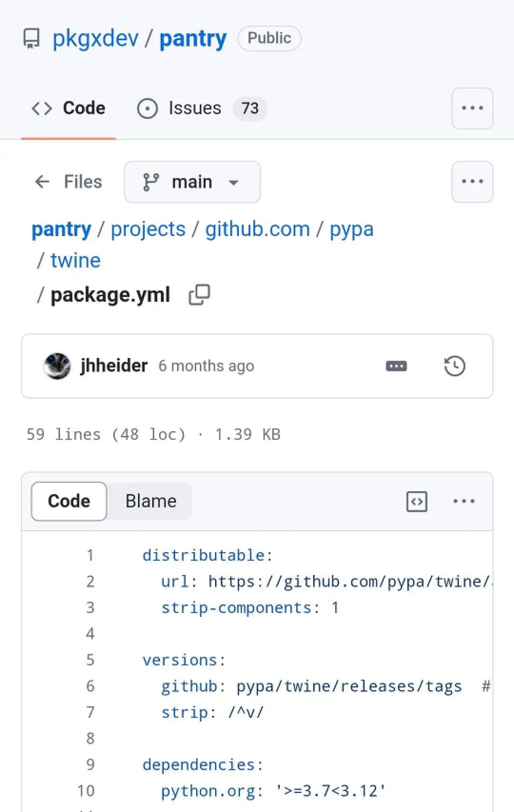Navigate to the twine folder breadcrumb
Screen dimensions: 514x812
coord(76,260)
